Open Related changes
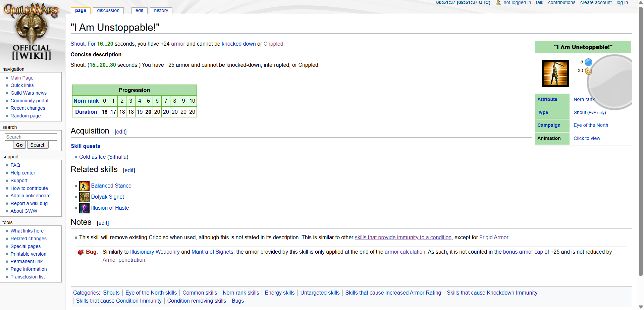 29,239
